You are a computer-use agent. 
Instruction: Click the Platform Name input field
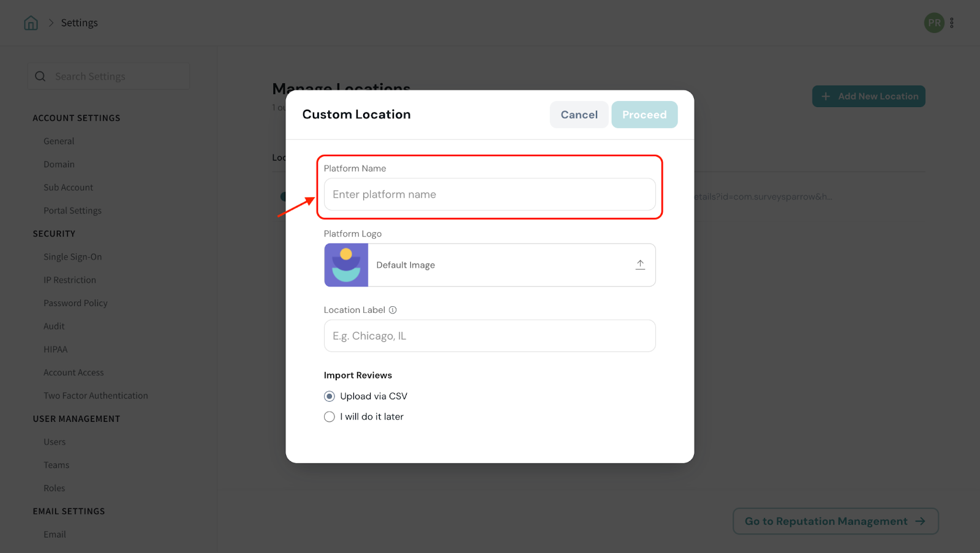click(x=489, y=194)
